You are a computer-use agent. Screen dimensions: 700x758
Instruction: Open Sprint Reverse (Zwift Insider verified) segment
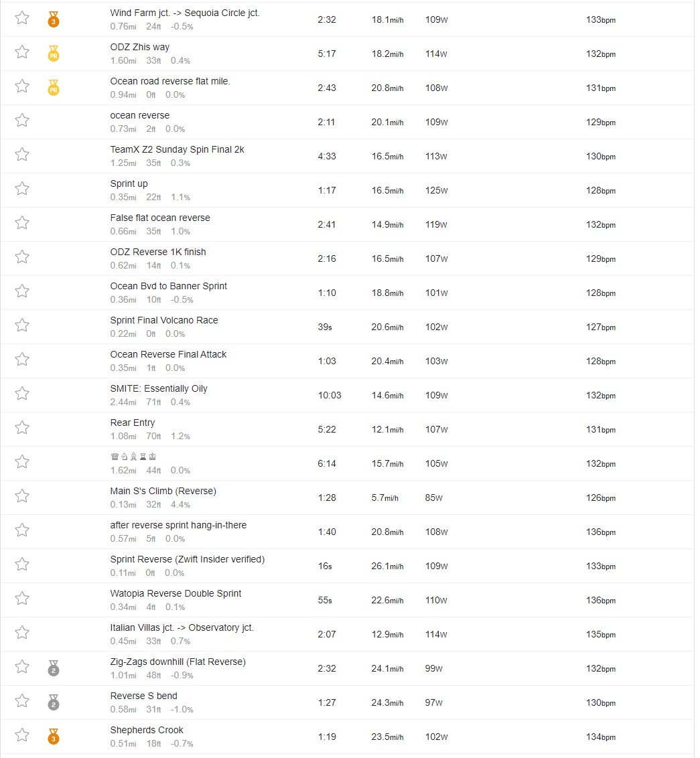pyautogui.click(x=187, y=559)
